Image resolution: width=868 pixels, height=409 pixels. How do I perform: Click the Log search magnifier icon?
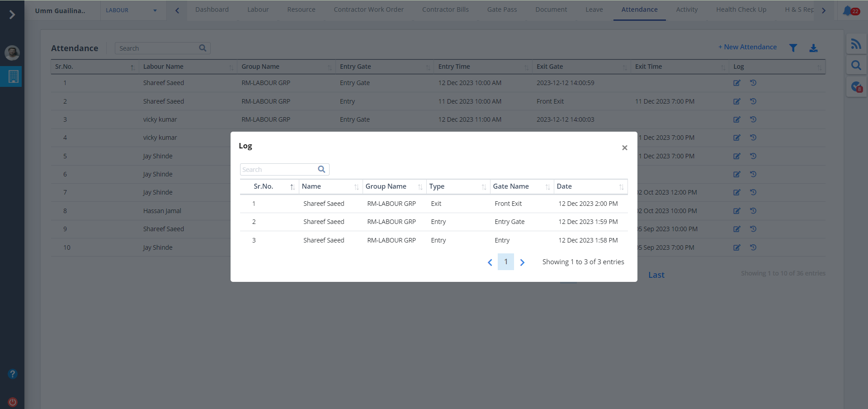(x=321, y=169)
